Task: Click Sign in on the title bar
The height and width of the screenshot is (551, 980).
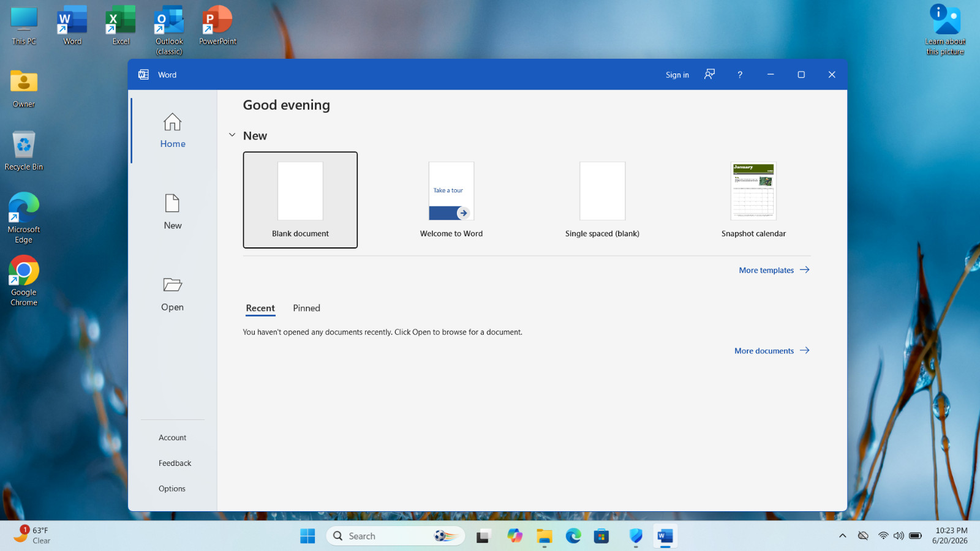Action: coord(677,75)
